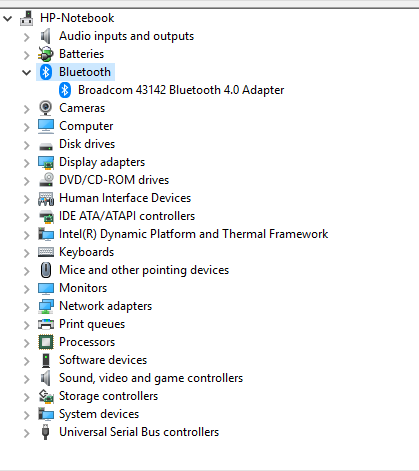Click the Monitors category icon
This screenshot has height=471, width=419.
[x=46, y=288]
